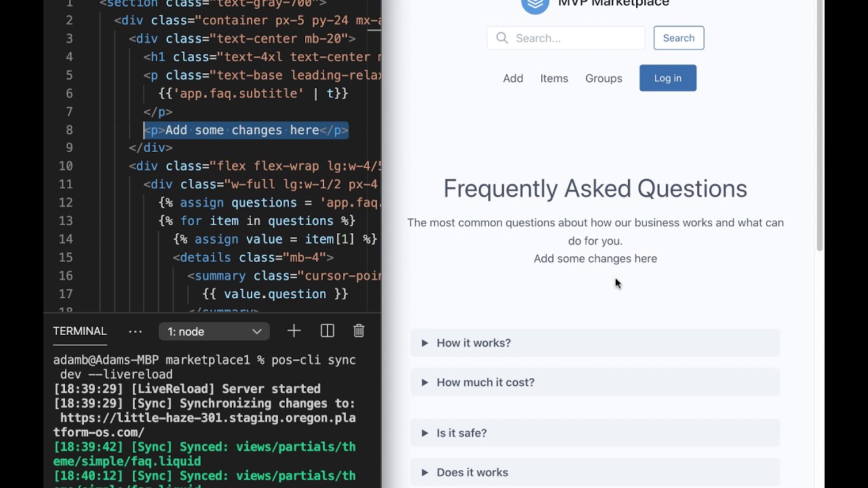
Task: Click line number 12 in editor gutter
Action: (65, 203)
